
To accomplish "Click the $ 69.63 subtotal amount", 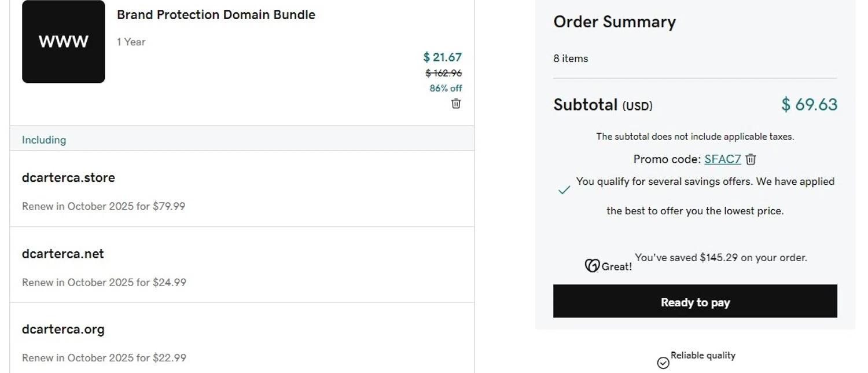I will tap(809, 104).
